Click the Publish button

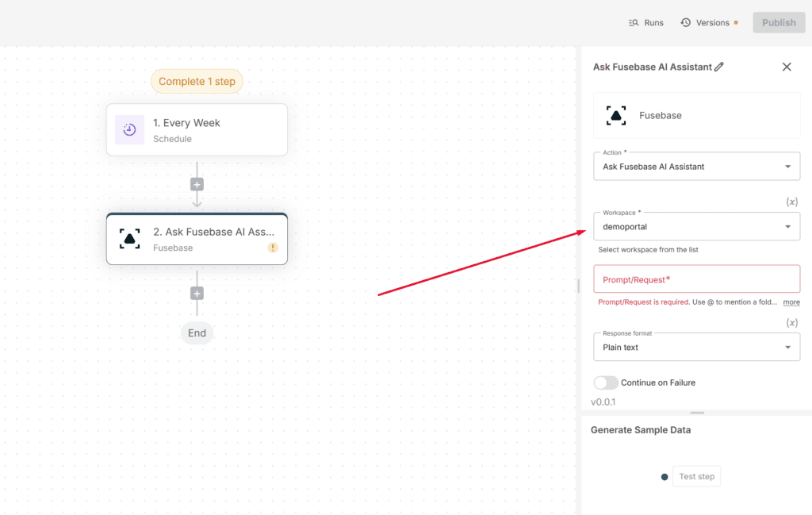tap(779, 23)
